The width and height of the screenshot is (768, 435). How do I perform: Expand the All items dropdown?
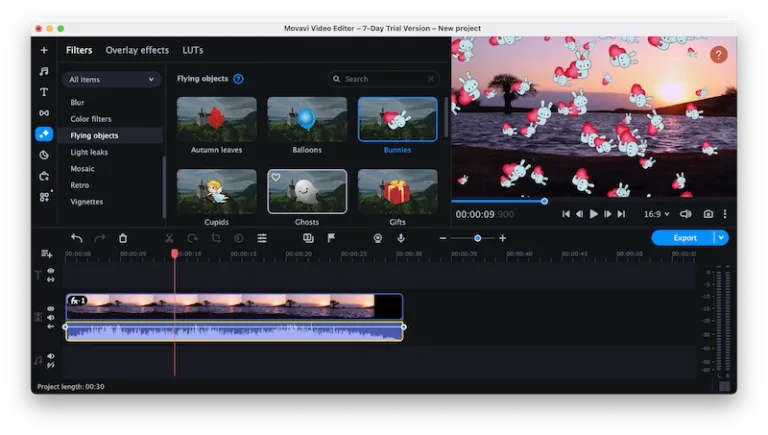(112, 79)
